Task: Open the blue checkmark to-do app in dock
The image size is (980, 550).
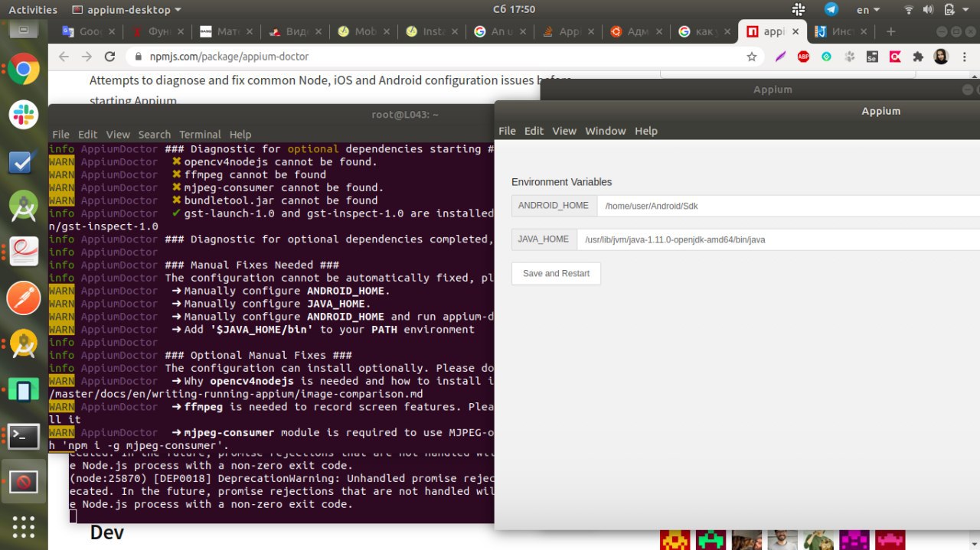Action: 24,161
